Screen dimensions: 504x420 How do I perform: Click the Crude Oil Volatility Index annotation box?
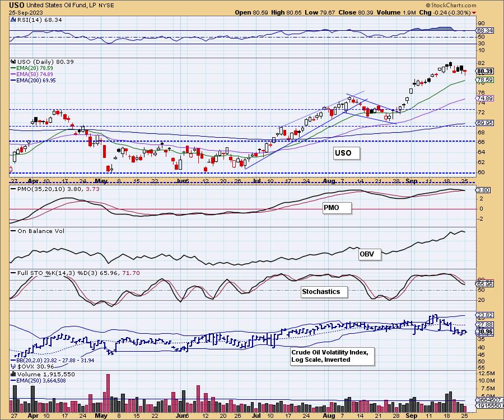[332, 356]
